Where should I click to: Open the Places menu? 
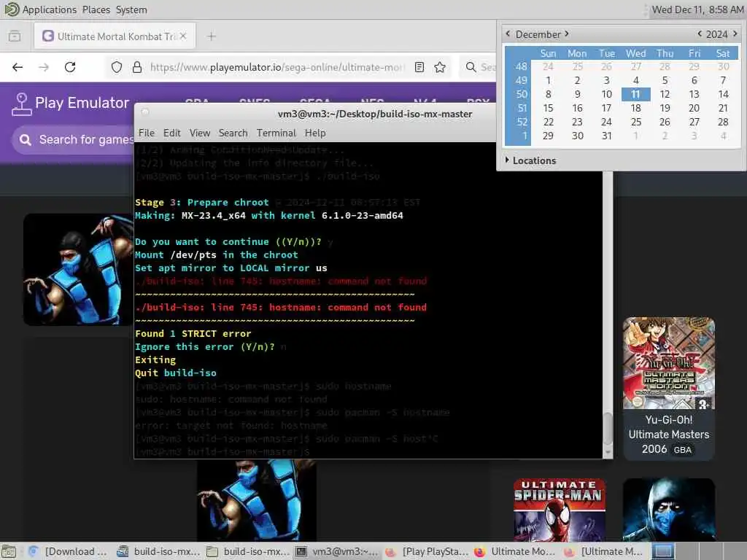coord(96,9)
